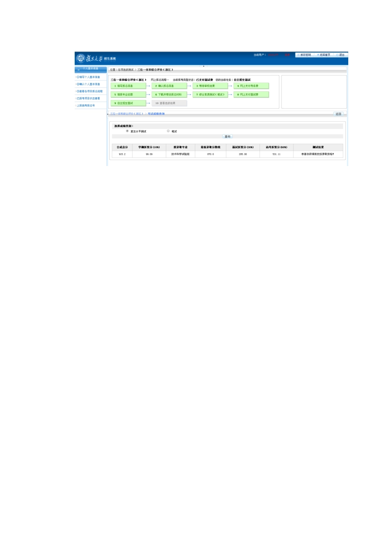Click the 测试结果 column header
The width and height of the screenshot is (392, 555).
318,147
